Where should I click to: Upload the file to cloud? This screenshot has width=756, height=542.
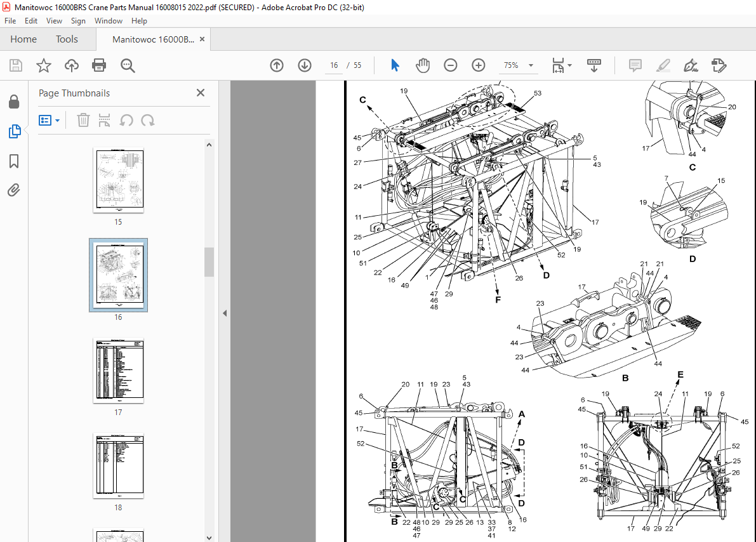[72, 65]
